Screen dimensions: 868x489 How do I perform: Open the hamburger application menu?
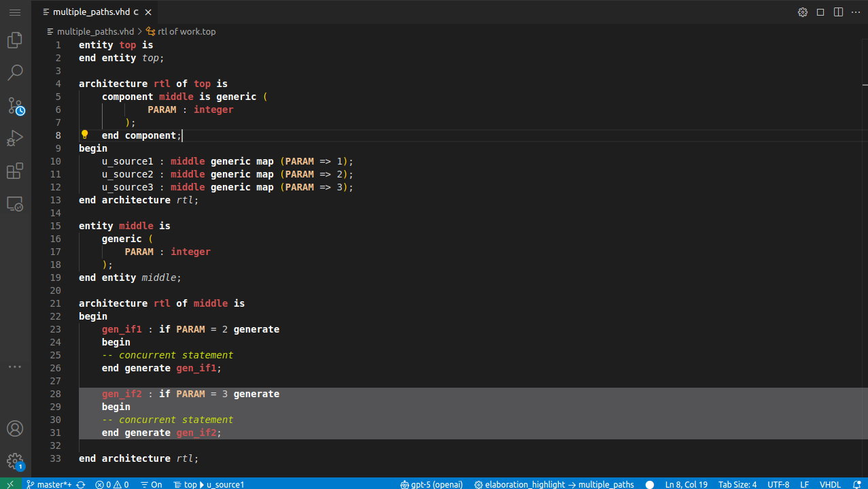[14, 12]
